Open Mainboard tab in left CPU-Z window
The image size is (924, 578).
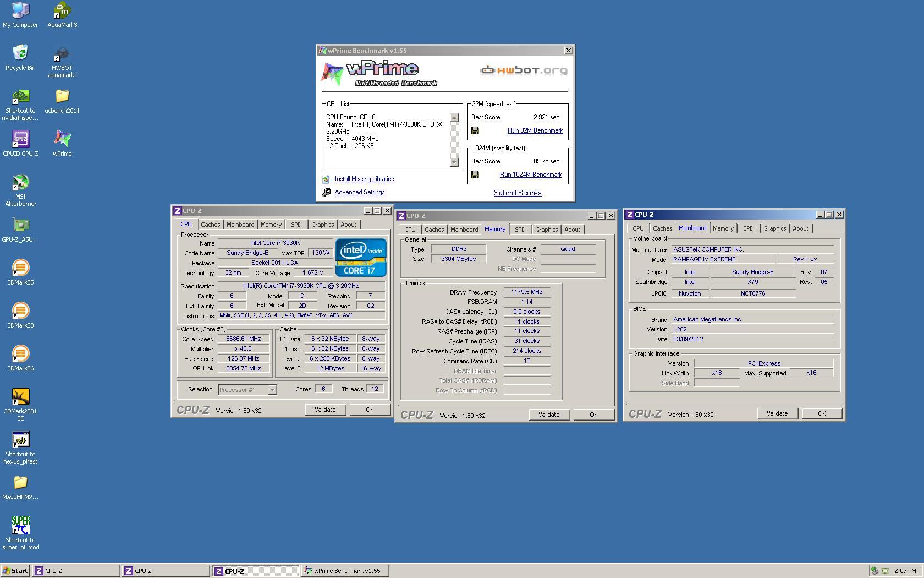pos(240,225)
